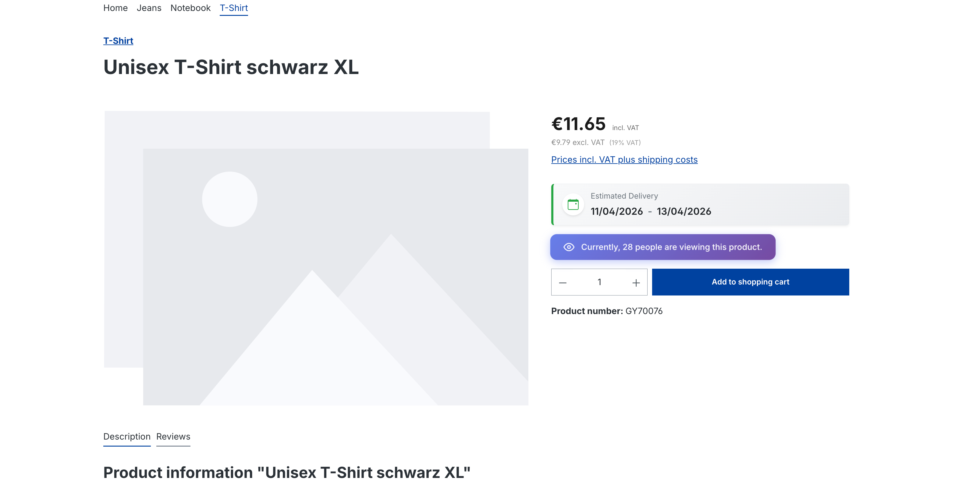This screenshot has width=980, height=488.
Task: Click the 28 people viewing banner text
Action: (x=671, y=247)
